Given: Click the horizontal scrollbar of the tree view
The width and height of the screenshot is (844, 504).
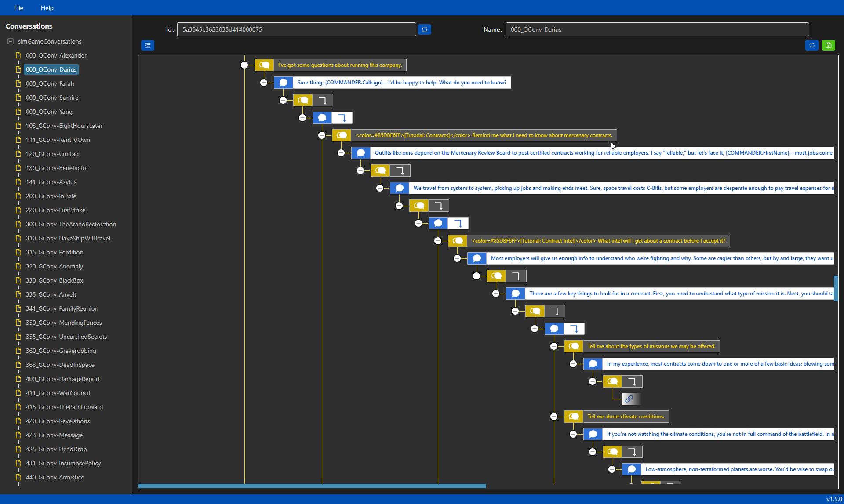Looking at the screenshot, I should [x=312, y=486].
